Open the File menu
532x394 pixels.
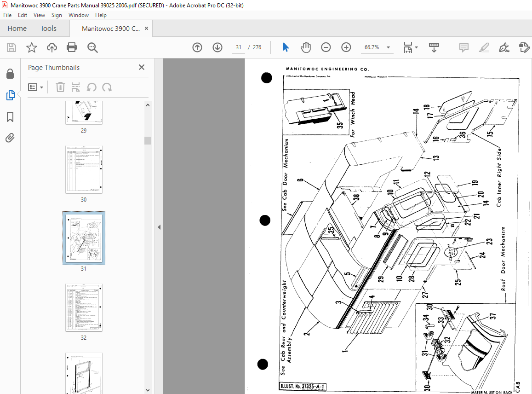click(x=7, y=15)
